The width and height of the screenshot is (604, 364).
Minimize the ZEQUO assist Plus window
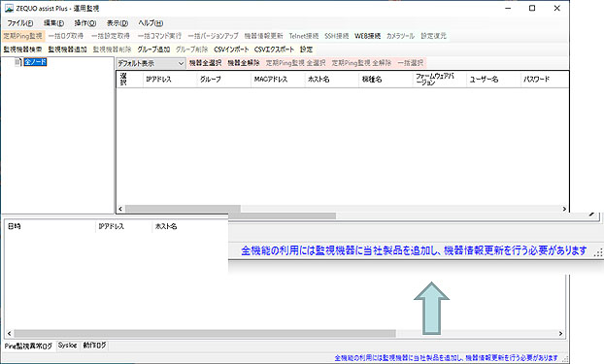coord(508,8)
